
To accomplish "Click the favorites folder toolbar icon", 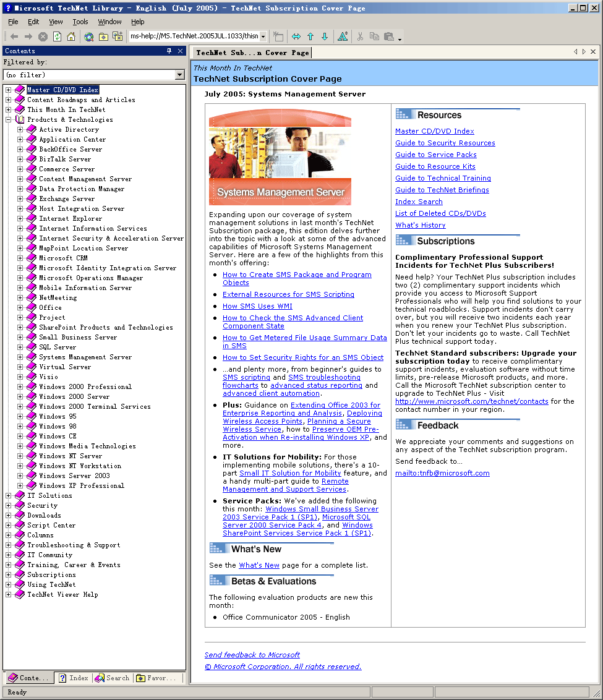I will click(x=103, y=36).
